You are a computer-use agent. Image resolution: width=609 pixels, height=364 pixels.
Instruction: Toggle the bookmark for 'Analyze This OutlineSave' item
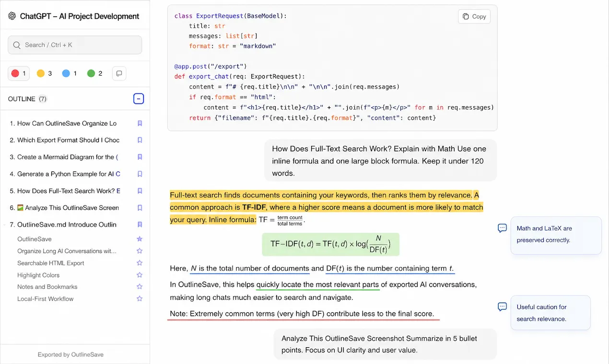(140, 208)
